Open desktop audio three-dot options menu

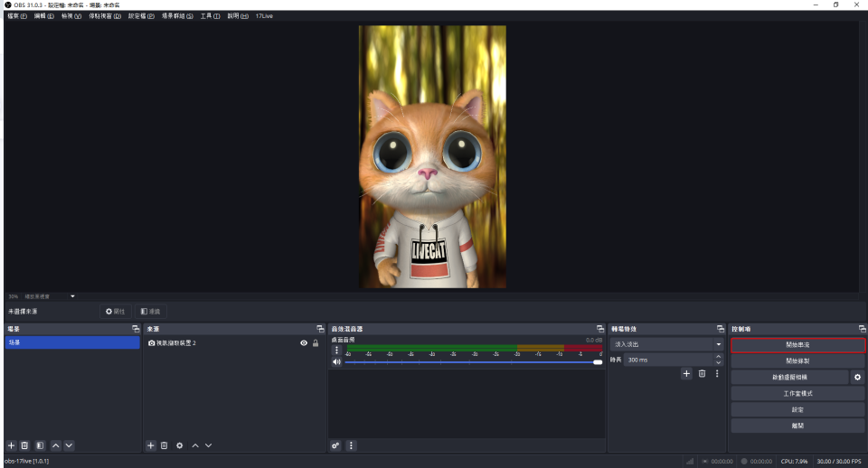[336, 350]
